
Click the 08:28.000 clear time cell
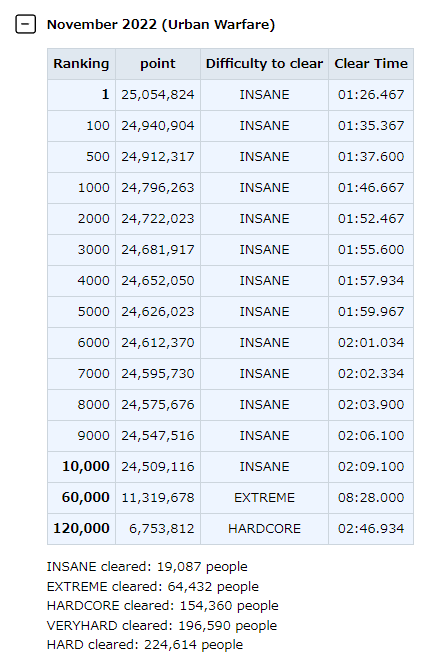371,498
